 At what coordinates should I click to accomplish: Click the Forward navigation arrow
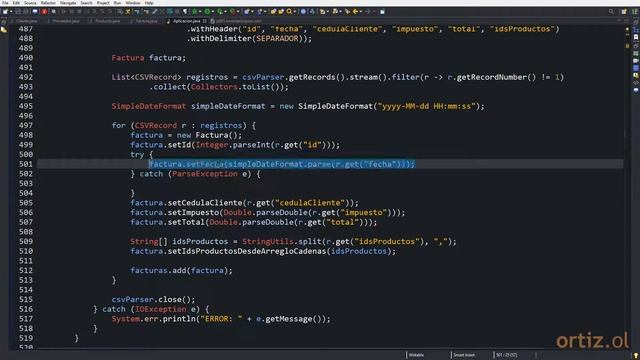[x=368, y=11]
